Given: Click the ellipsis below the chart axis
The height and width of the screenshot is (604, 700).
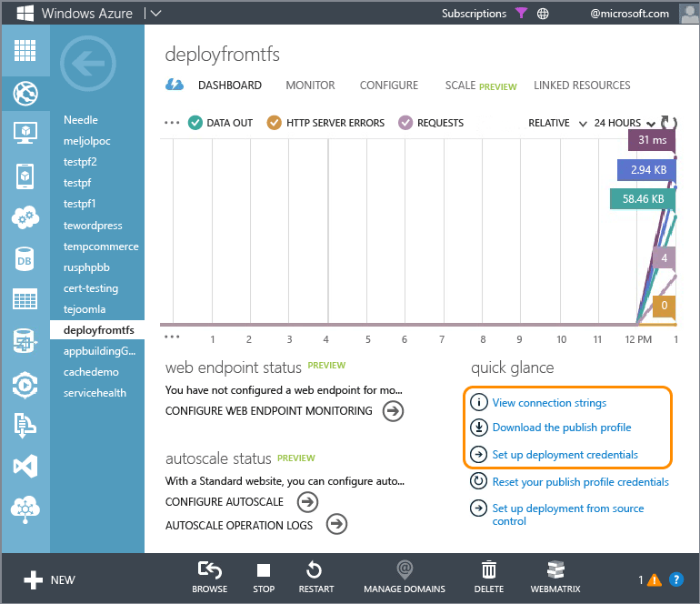Looking at the screenshot, I should [x=172, y=337].
